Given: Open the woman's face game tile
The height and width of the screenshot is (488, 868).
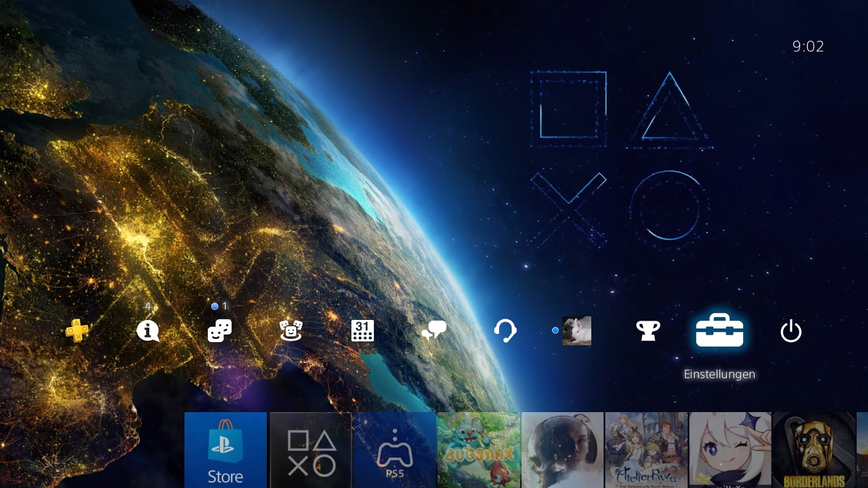Looking at the screenshot, I should pos(563,450).
